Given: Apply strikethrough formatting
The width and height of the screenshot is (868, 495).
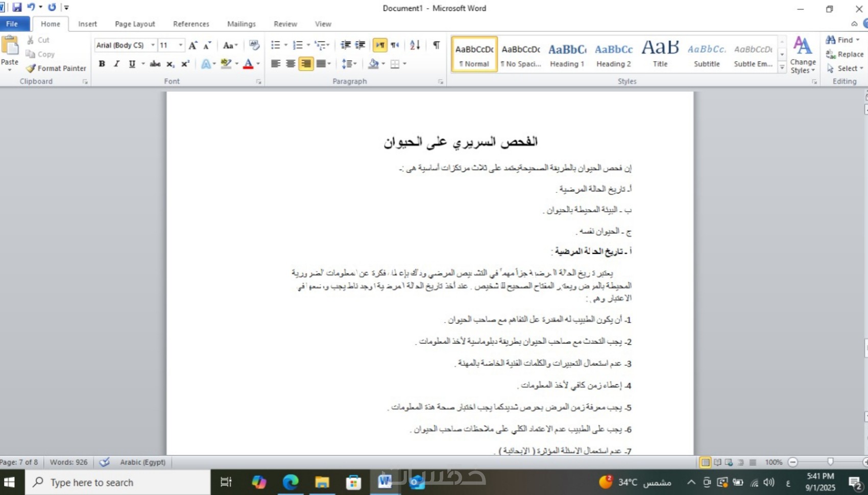Looking at the screenshot, I should 155,64.
